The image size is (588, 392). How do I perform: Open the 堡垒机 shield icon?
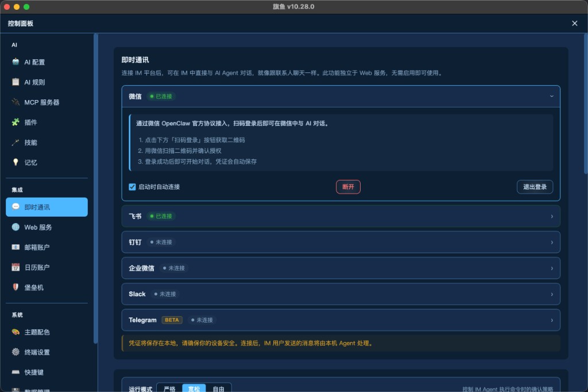[x=16, y=287]
